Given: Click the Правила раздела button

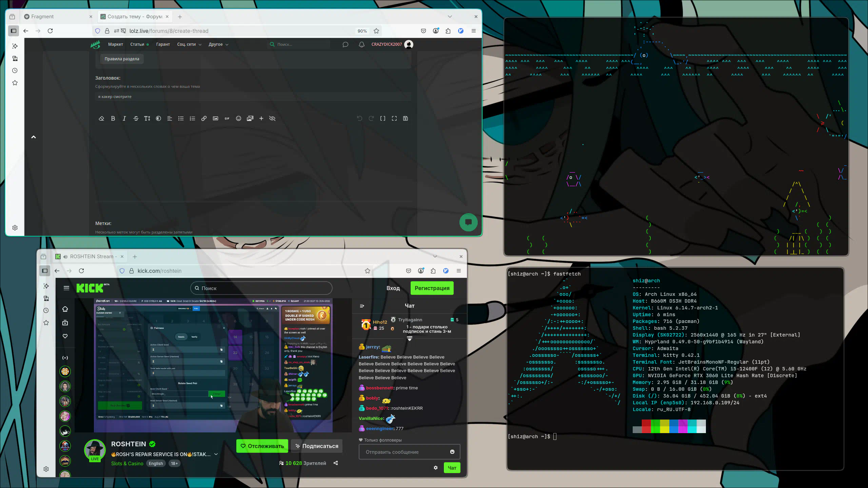Looking at the screenshot, I should [x=122, y=59].
